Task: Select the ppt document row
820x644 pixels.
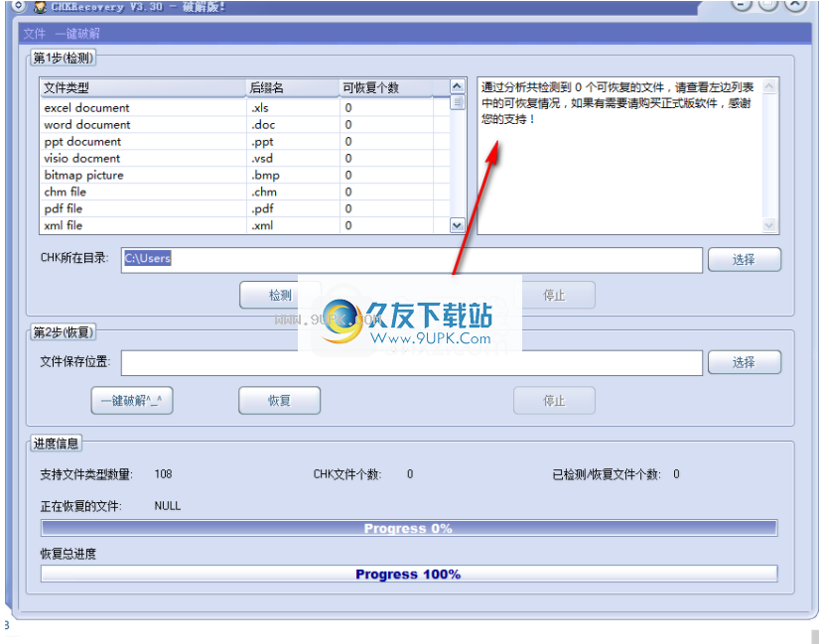Action: tap(245, 142)
